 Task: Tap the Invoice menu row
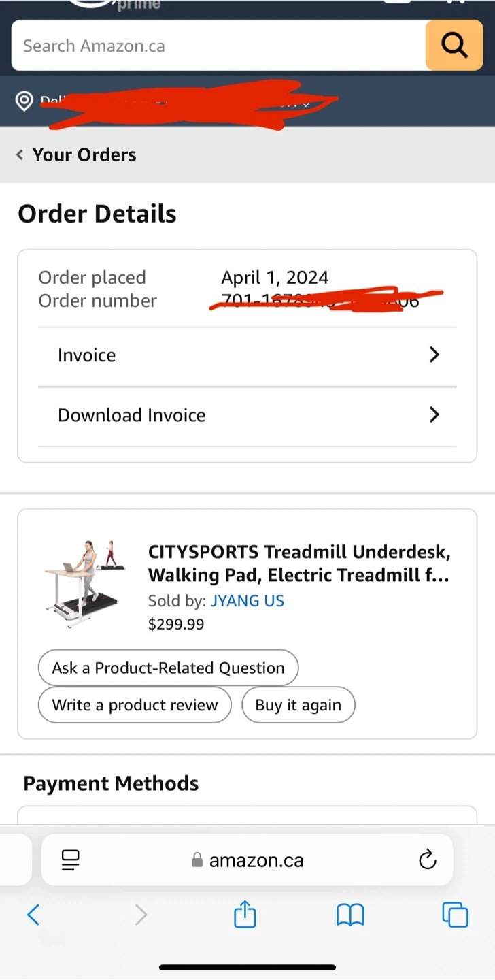204,355
